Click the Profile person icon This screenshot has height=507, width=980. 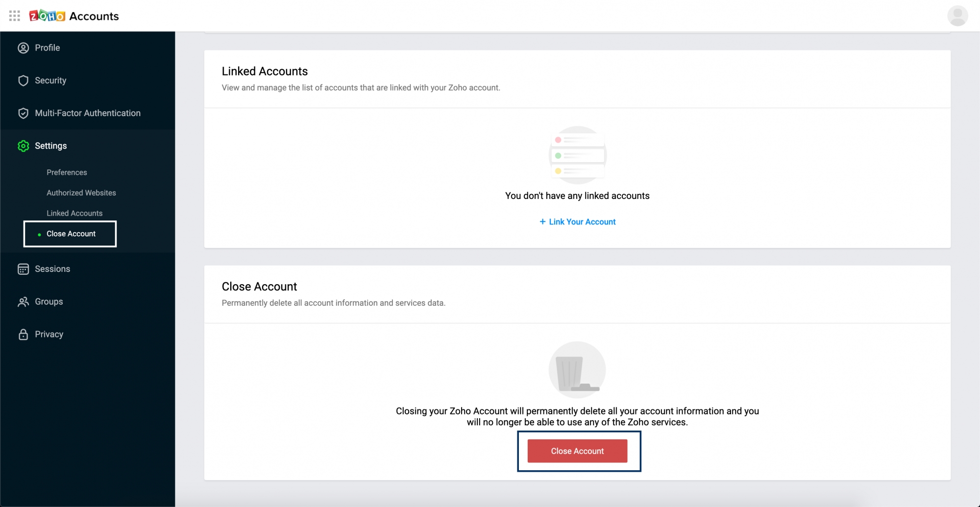(23, 48)
